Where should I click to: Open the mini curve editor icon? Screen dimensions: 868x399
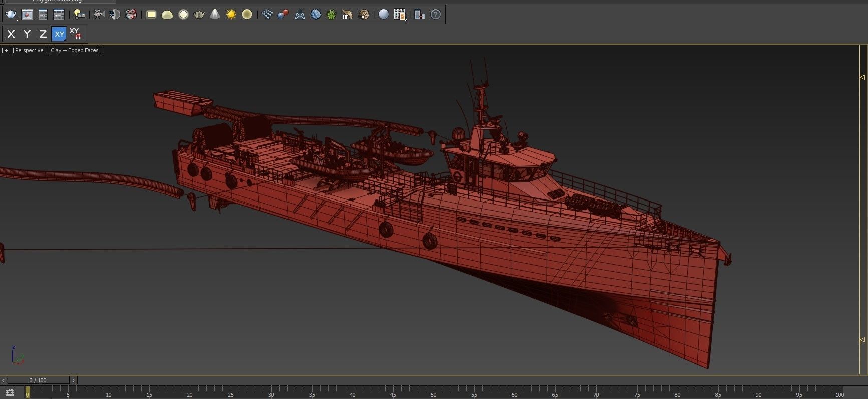(x=10, y=392)
